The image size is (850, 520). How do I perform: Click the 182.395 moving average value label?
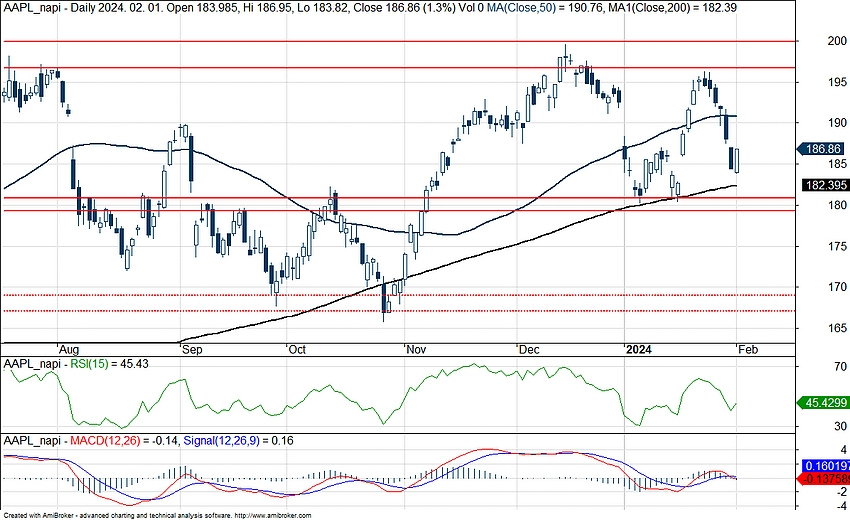[826, 185]
